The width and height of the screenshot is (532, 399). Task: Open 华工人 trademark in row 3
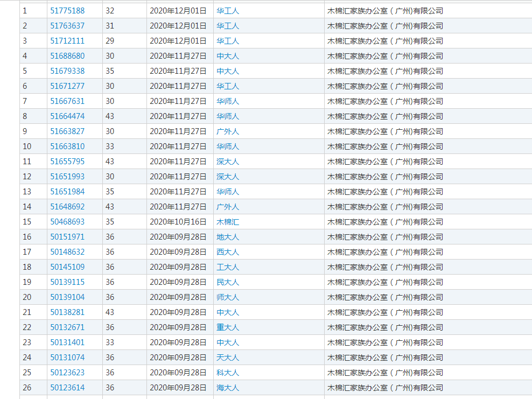tap(228, 41)
